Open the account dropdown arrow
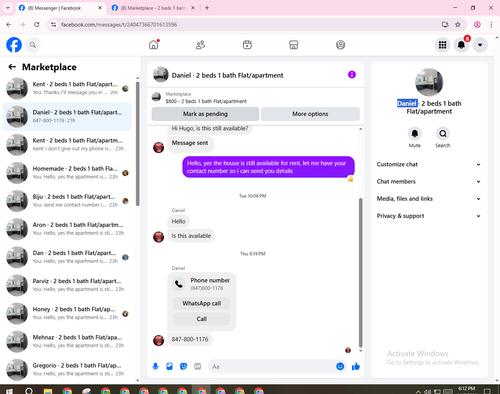 [480, 45]
